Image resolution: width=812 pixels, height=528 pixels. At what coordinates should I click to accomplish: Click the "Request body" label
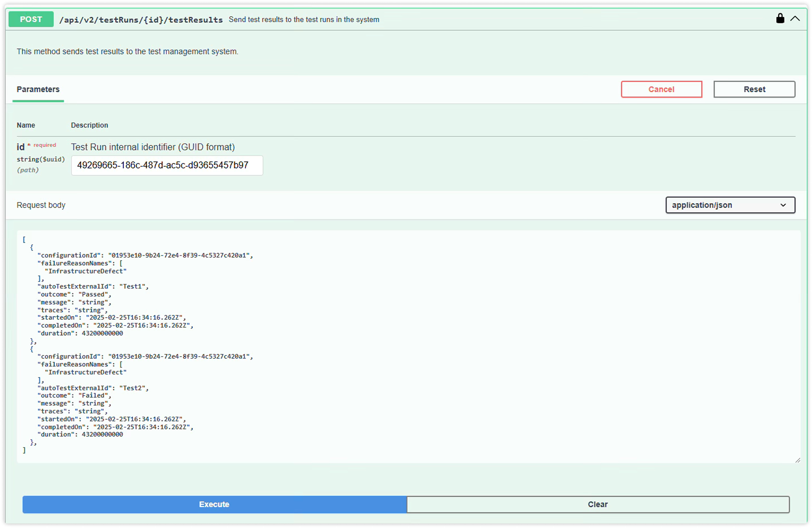tap(41, 205)
